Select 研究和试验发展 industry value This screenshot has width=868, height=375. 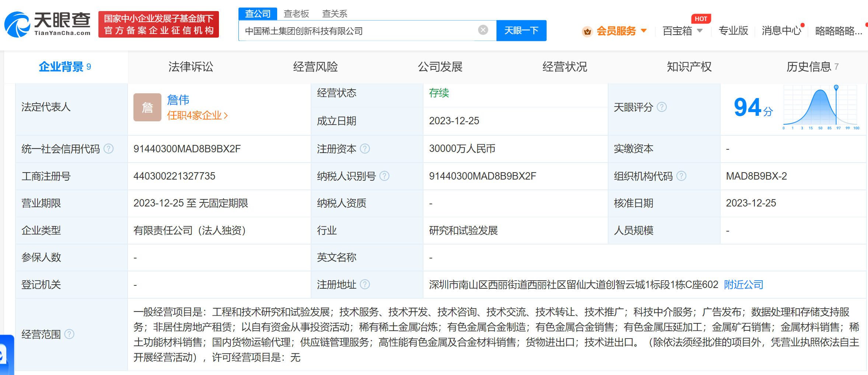[463, 230]
